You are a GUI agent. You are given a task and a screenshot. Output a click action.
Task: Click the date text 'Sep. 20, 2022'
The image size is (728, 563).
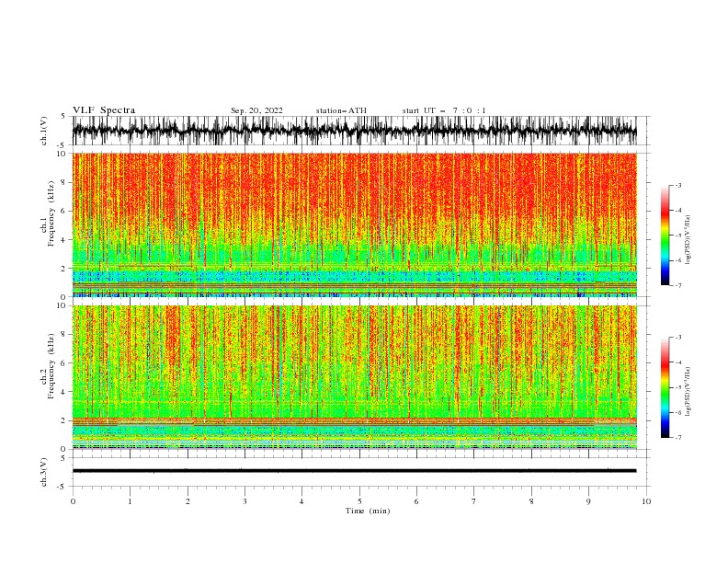[256, 110]
